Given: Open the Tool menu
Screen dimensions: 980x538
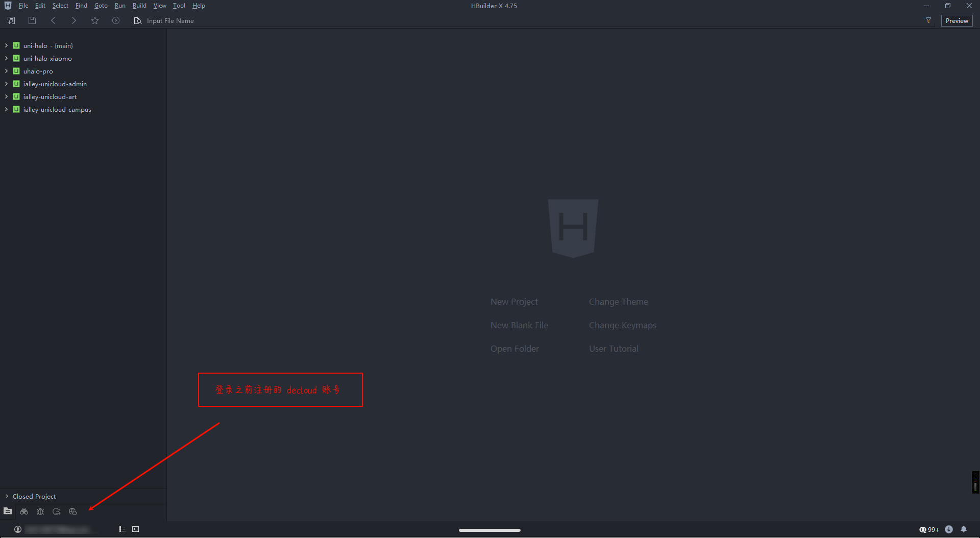Looking at the screenshot, I should (x=179, y=6).
